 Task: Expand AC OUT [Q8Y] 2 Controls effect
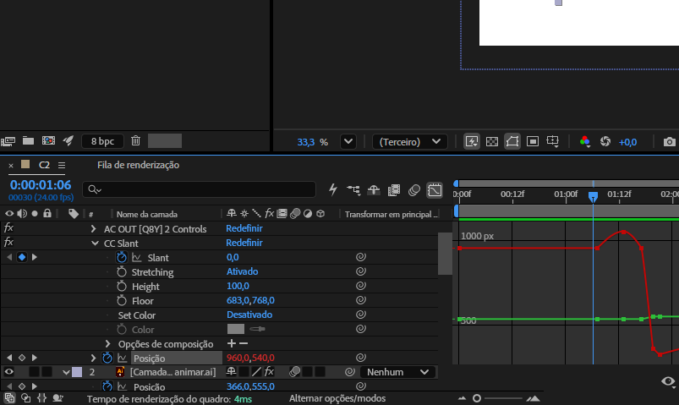(x=93, y=229)
